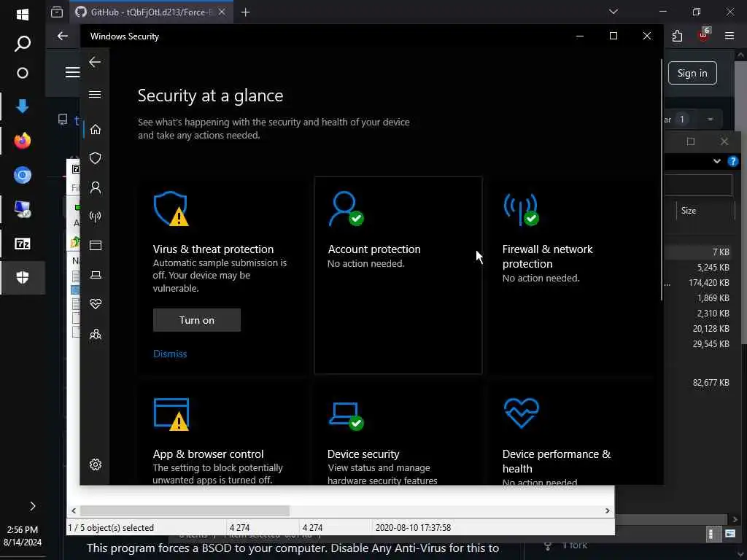Open Family options sidebar icon
Image resolution: width=747 pixels, height=560 pixels.
tap(96, 334)
